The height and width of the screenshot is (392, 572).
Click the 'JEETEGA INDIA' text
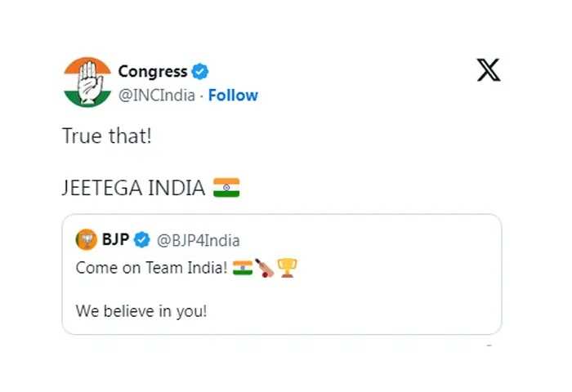click(x=133, y=188)
